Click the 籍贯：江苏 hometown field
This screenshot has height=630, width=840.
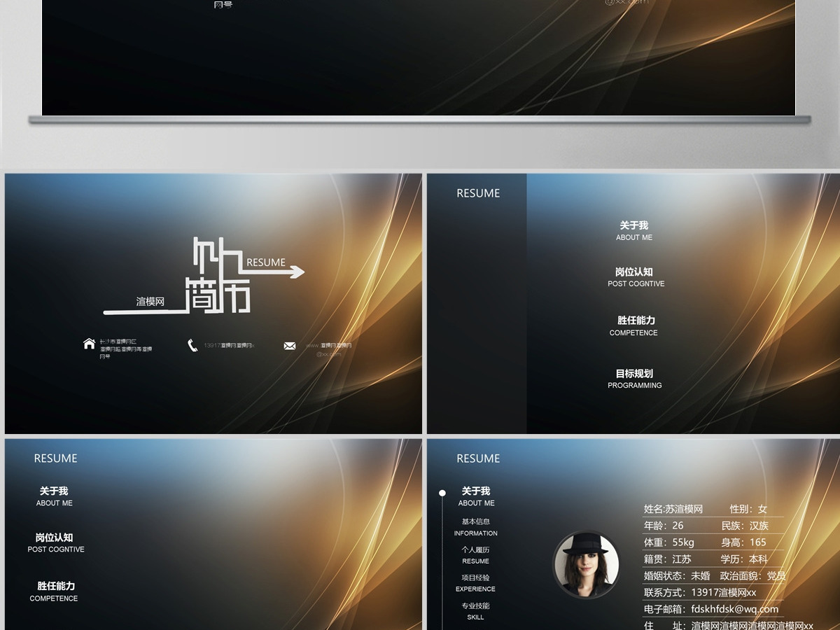tap(668, 559)
